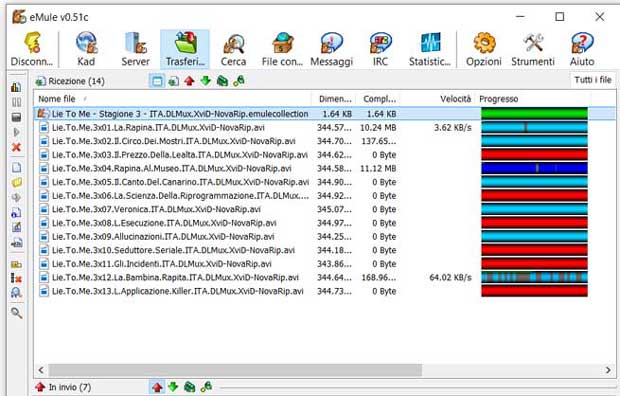
Task: Open the IRC chat view
Action: (x=380, y=49)
